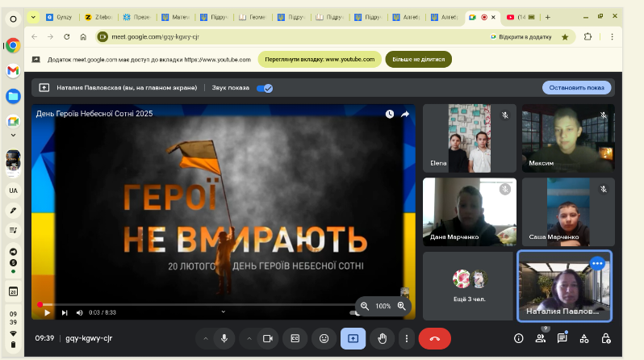Open Files app from shelf
This screenshot has width=644, height=360.
point(13,96)
